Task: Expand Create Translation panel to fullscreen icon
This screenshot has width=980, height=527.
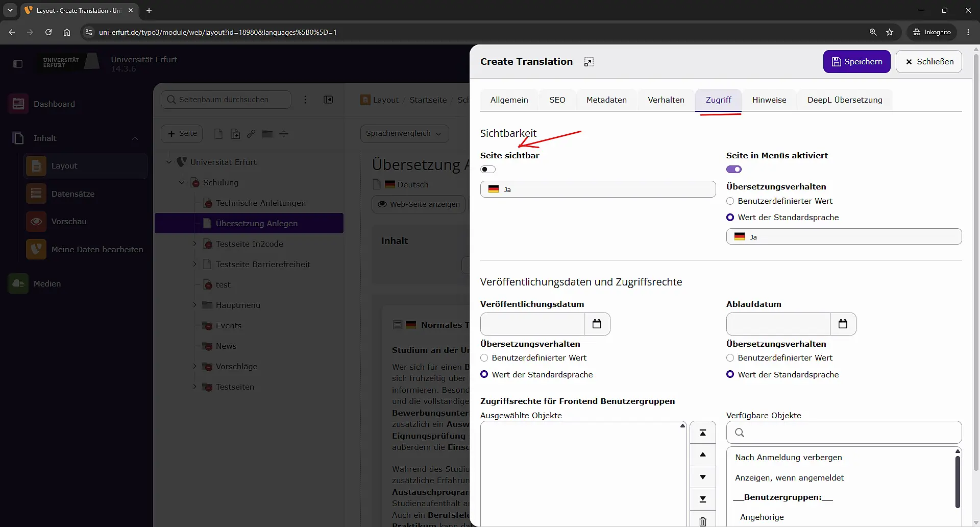Action: click(589, 62)
